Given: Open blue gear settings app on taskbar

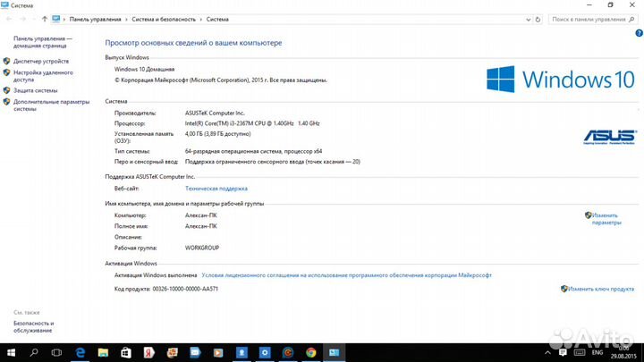Looking at the screenshot, I should [265, 352].
